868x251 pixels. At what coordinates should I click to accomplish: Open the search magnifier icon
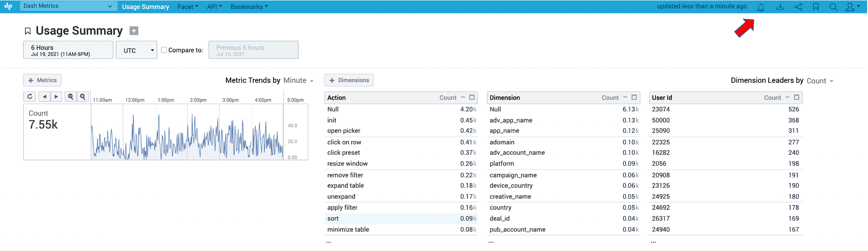[833, 7]
